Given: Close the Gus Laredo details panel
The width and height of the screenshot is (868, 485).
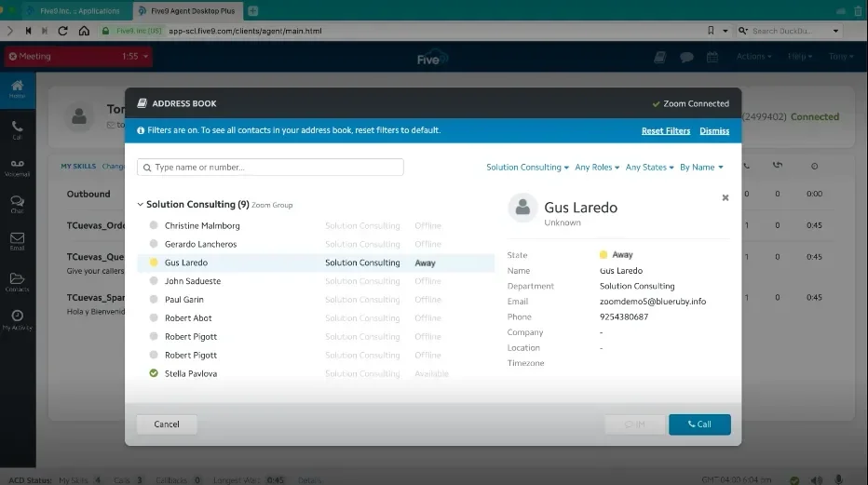Looking at the screenshot, I should pyautogui.click(x=726, y=197).
